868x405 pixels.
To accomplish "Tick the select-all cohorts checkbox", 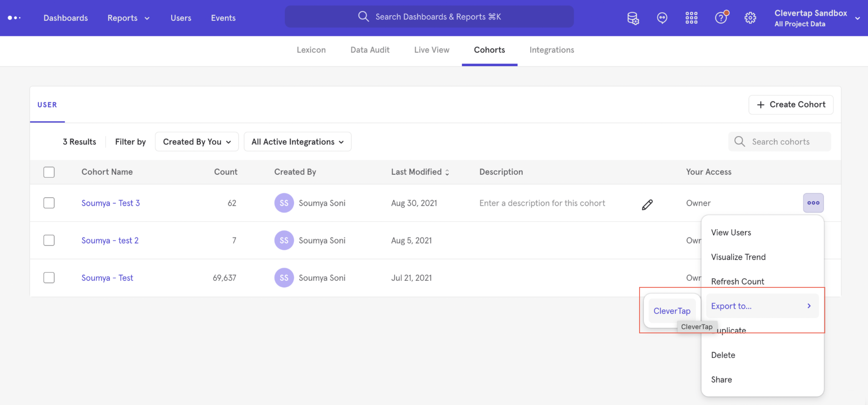I will coord(49,172).
